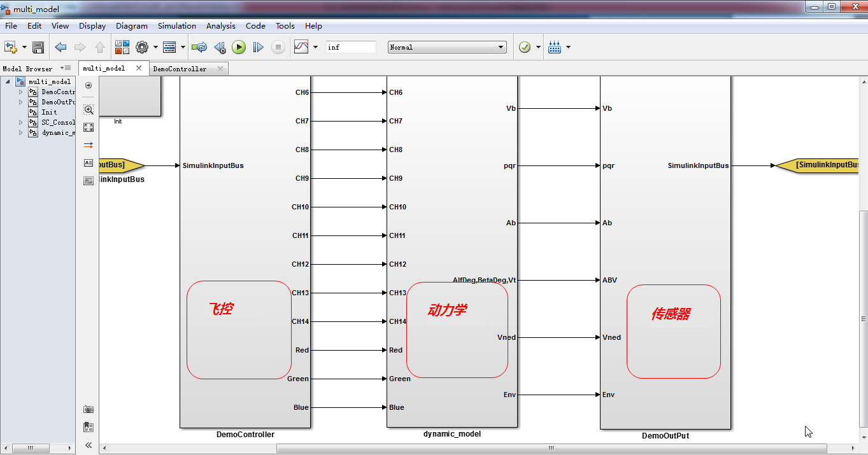Click the New Model toolbar icon
Viewport: 868px width, 455px height.
coord(10,47)
